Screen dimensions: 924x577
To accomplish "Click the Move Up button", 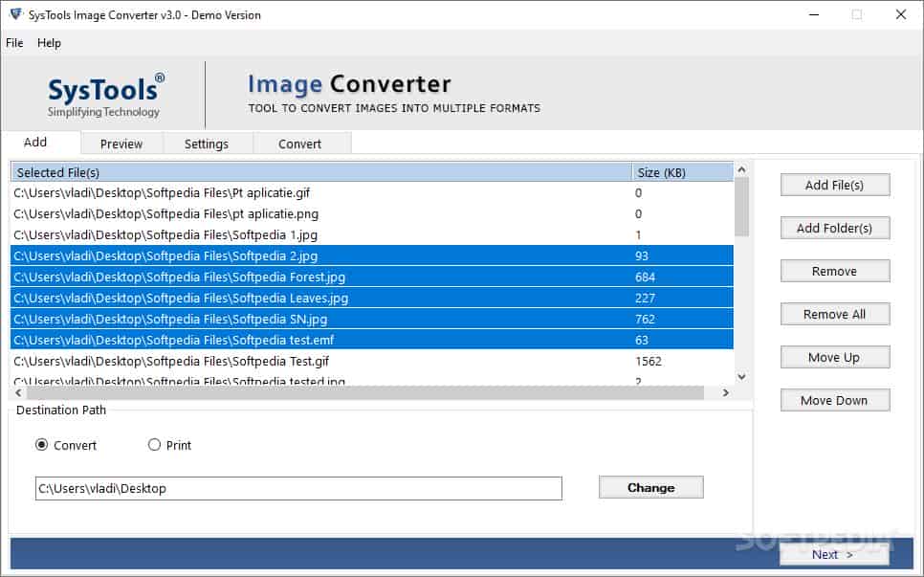I will tap(834, 357).
